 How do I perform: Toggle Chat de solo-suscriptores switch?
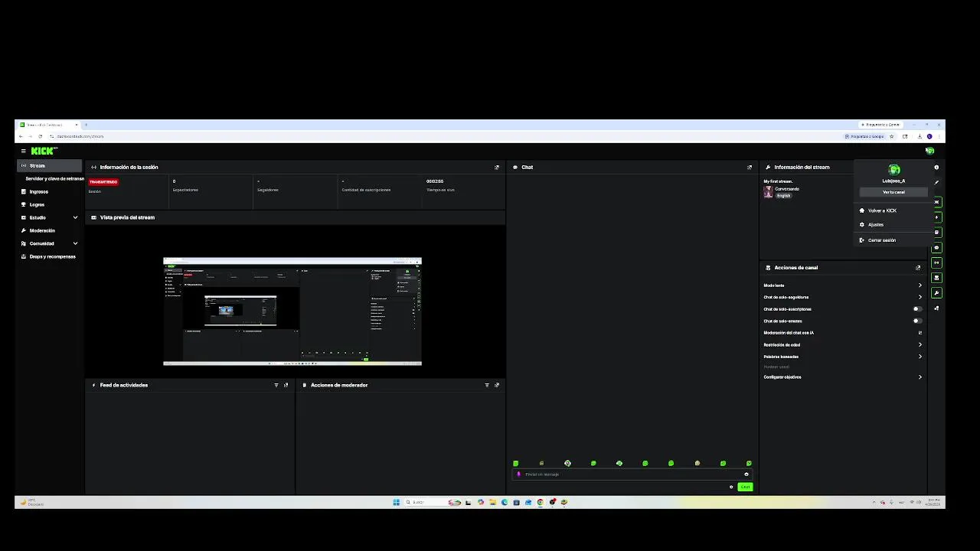click(x=917, y=309)
